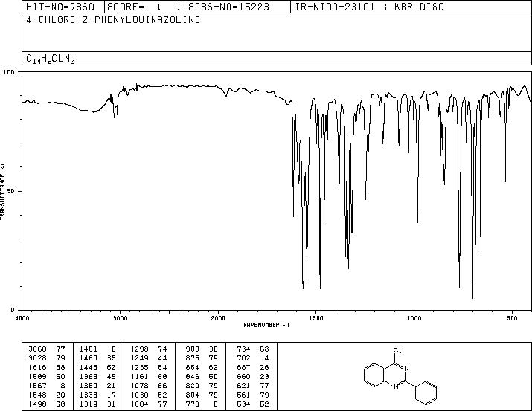Click the C14H9ClN2 molecular formula
Viewport: 532px width, 411px height.
point(50,59)
